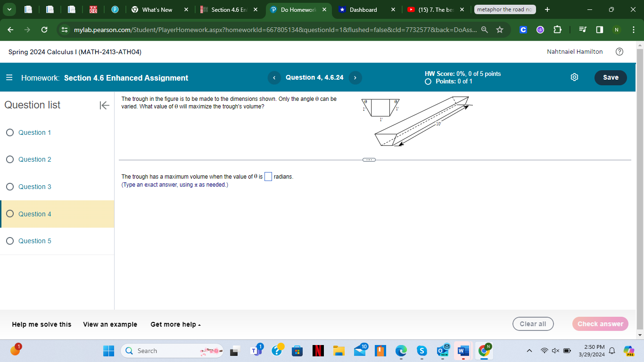Open the Chrome three-dot menu
This screenshot has width=644, height=362.
pos(633,30)
